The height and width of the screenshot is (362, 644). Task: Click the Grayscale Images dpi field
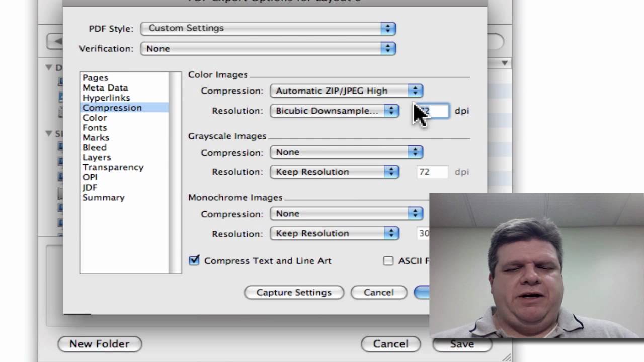click(x=432, y=172)
